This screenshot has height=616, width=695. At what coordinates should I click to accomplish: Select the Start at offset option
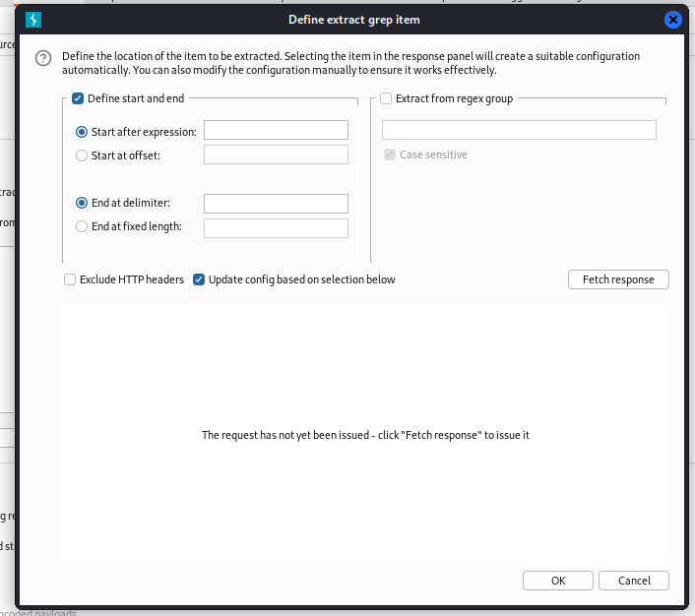tap(82, 154)
